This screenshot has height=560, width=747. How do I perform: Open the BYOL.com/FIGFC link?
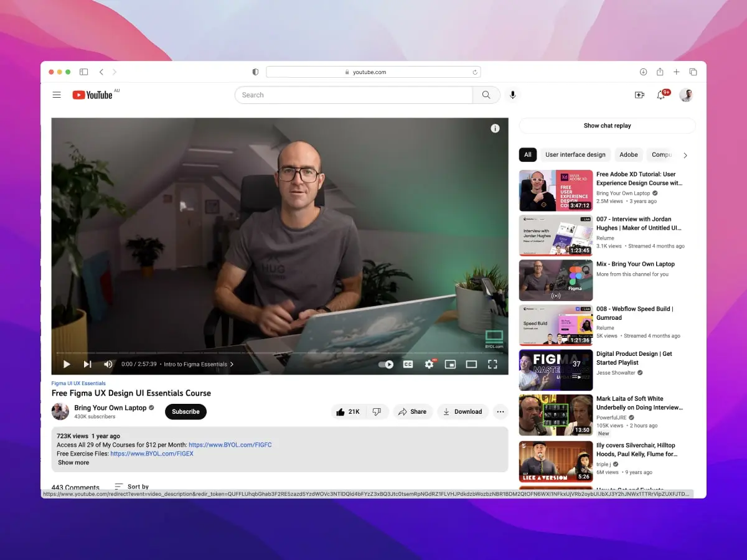tap(230, 445)
